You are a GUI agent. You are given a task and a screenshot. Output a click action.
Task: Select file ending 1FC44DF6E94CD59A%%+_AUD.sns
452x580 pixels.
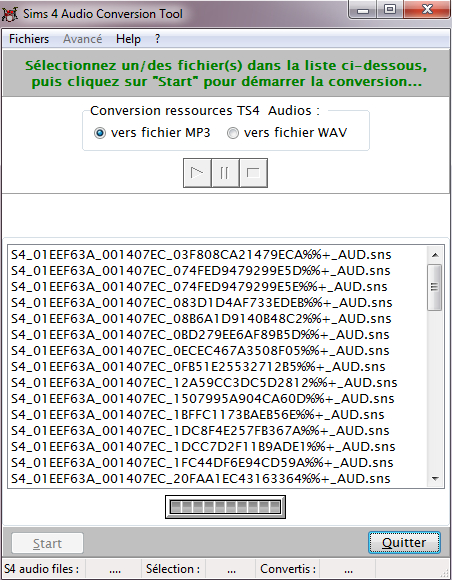point(218,463)
